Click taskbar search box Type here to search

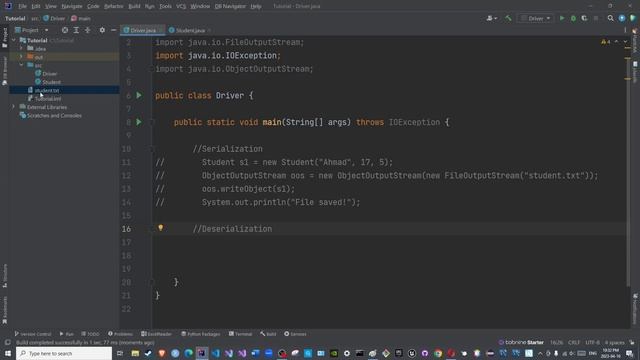tap(64, 353)
